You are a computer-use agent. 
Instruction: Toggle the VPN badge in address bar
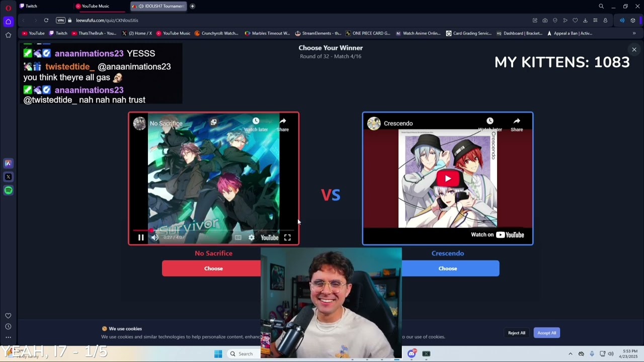(61, 20)
